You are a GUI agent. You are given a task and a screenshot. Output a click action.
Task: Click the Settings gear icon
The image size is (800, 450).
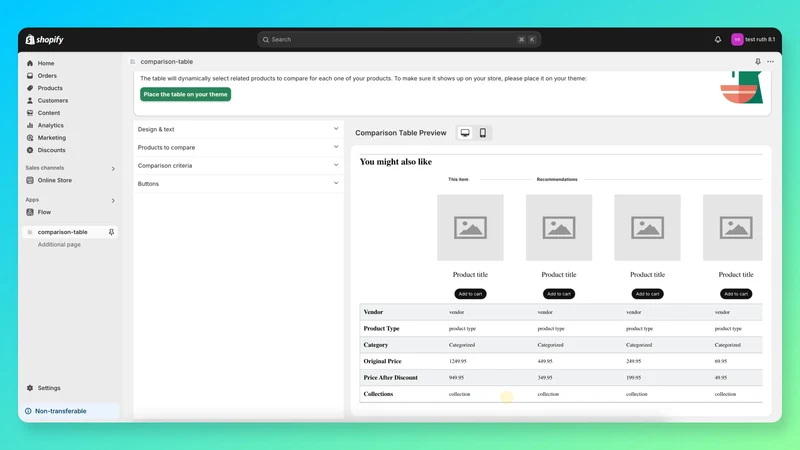tap(30, 388)
